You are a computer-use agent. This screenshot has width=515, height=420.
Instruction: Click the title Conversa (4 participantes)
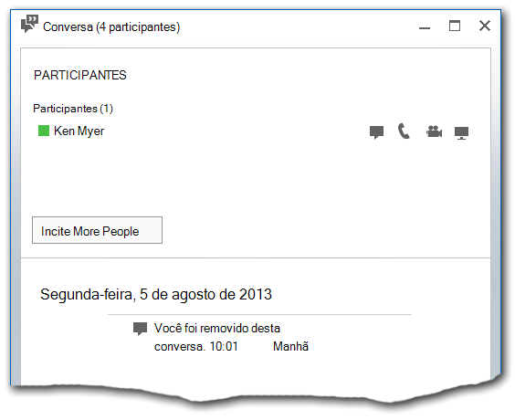(x=111, y=26)
